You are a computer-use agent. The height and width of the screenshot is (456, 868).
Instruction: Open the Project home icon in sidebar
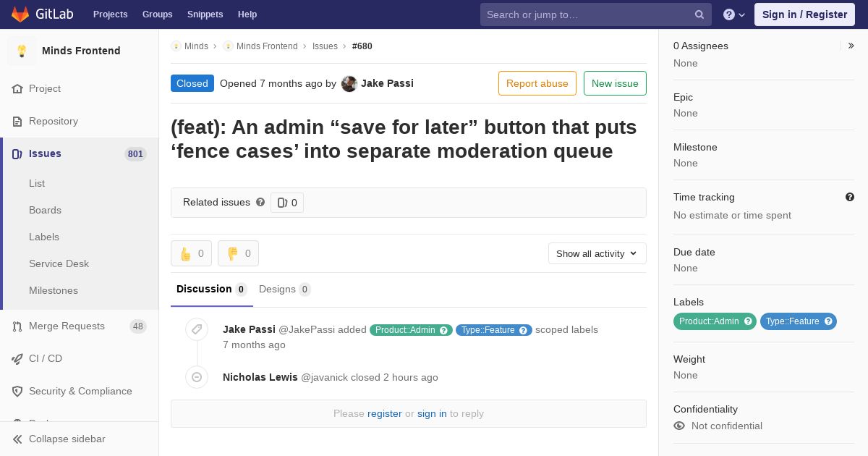click(x=17, y=88)
